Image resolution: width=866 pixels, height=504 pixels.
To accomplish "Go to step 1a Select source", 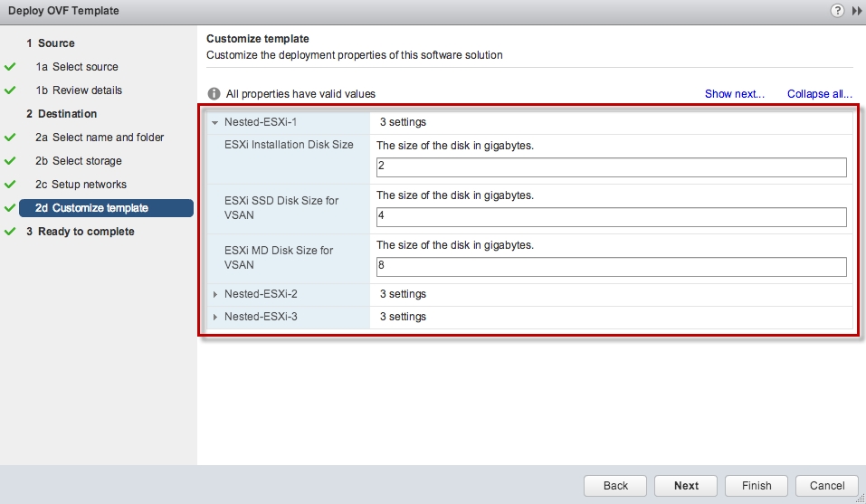I will tap(77, 67).
